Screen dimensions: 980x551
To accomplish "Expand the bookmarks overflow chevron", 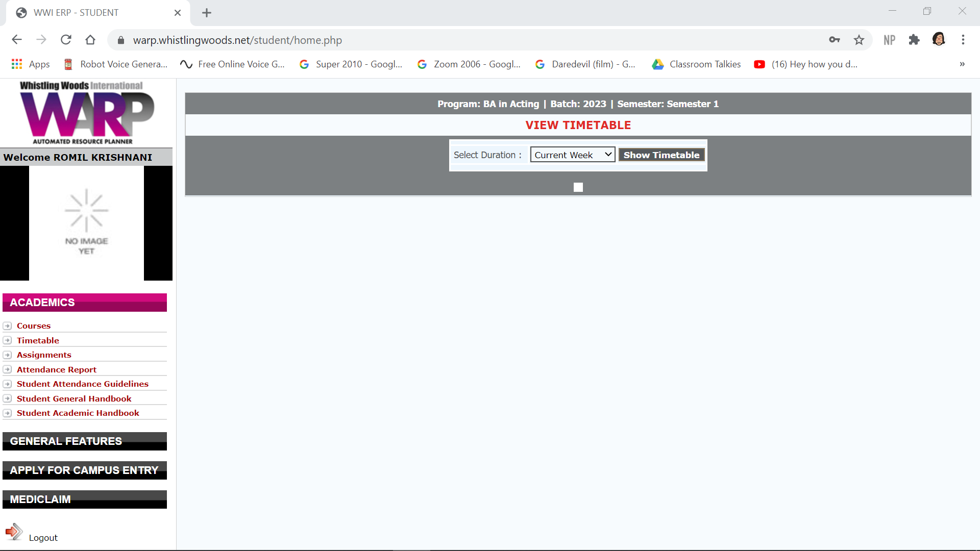I will pyautogui.click(x=962, y=64).
